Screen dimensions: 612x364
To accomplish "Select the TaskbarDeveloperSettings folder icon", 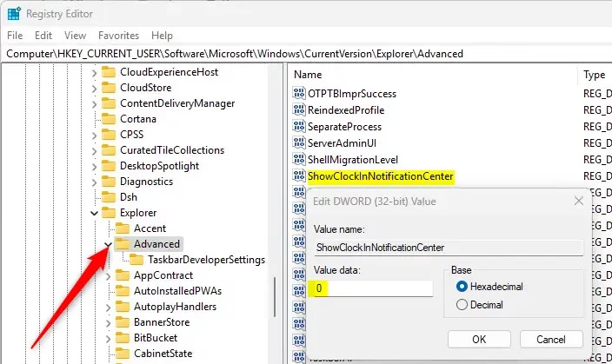I will [136, 259].
